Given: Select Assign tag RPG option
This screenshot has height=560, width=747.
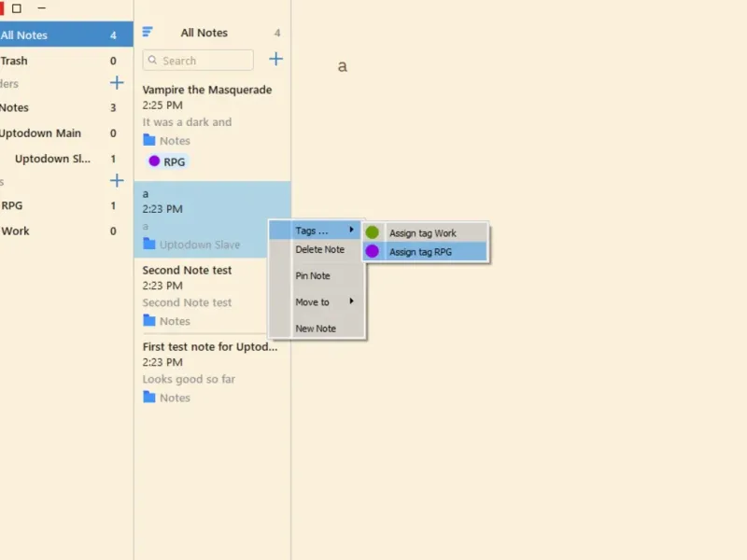Looking at the screenshot, I should pyautogui.click(x=425, y=252).
